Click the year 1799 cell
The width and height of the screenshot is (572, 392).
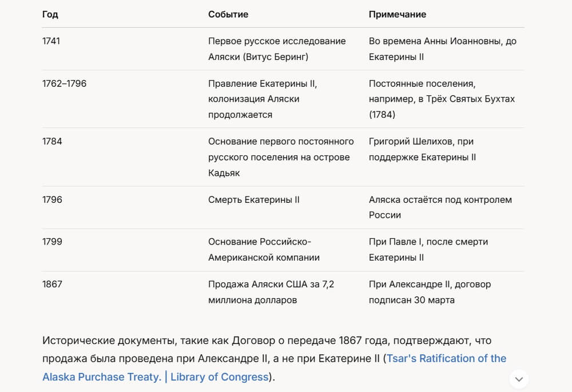[52, 242]
